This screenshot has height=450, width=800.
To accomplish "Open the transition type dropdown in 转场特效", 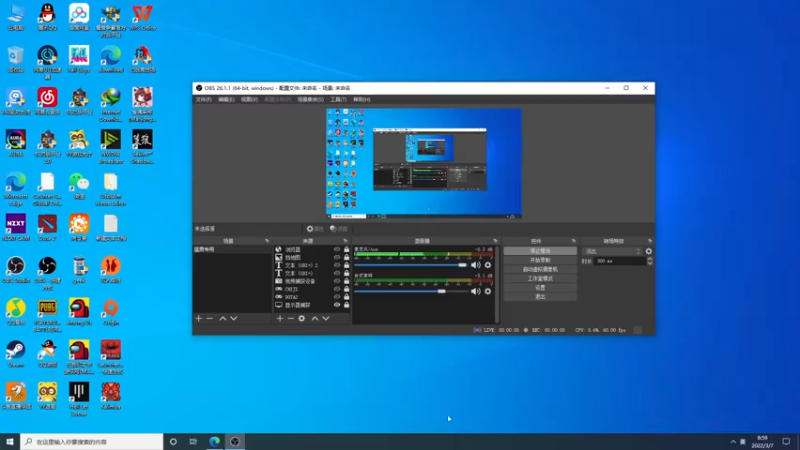I will click(x=612, y=252).
